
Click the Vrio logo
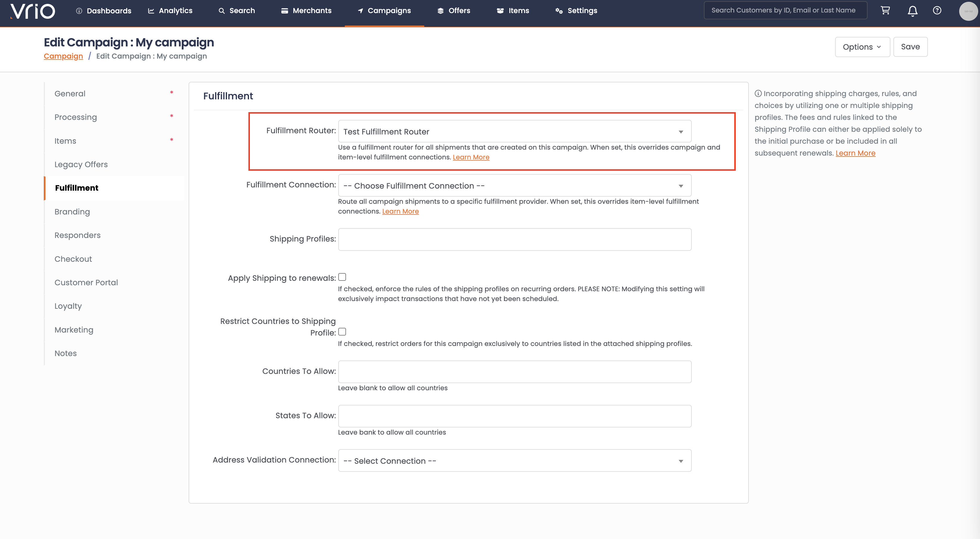33,11
